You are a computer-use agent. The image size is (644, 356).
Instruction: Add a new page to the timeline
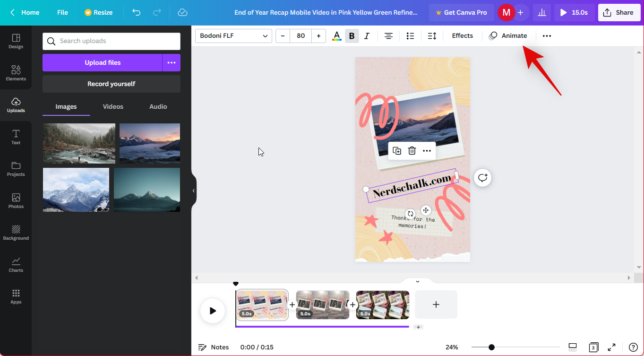(436, 304)
